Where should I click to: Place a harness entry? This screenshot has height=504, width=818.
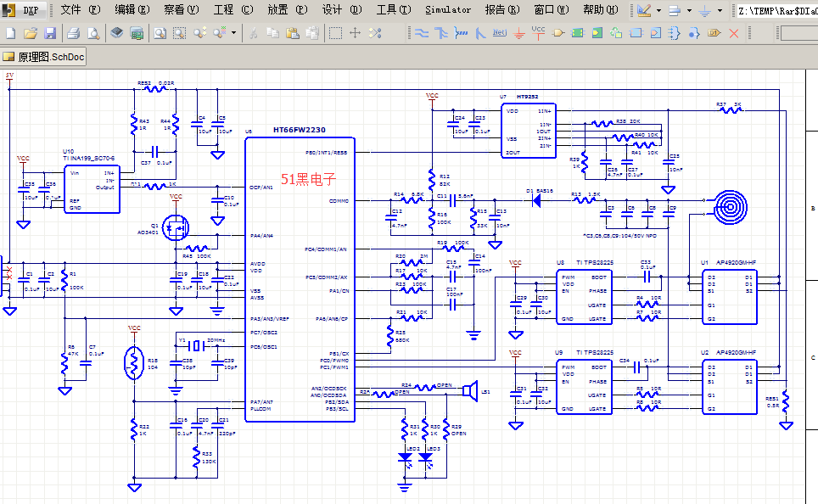pos(694,33)
